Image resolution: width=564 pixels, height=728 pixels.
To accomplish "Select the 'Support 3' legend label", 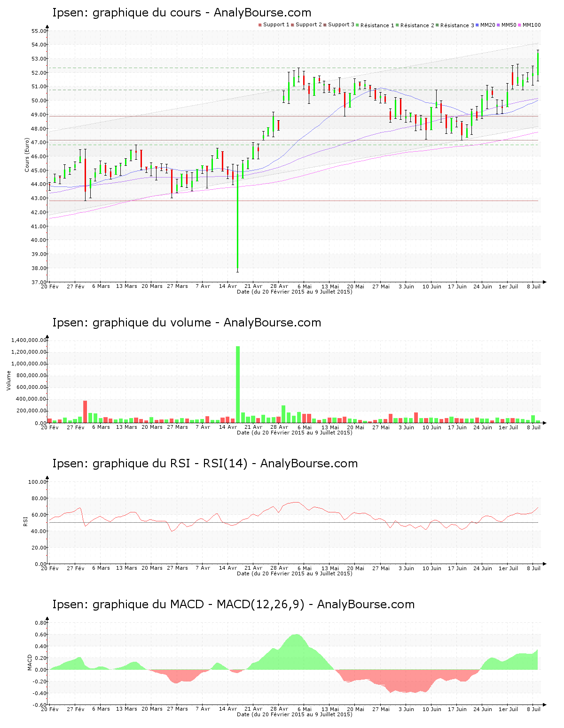I will 341,25.
